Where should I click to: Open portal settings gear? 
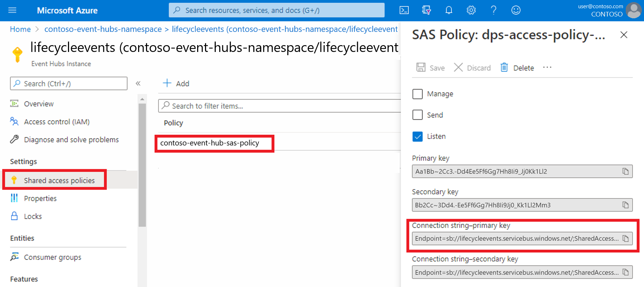pyautogui.click(x=471, y=10)
